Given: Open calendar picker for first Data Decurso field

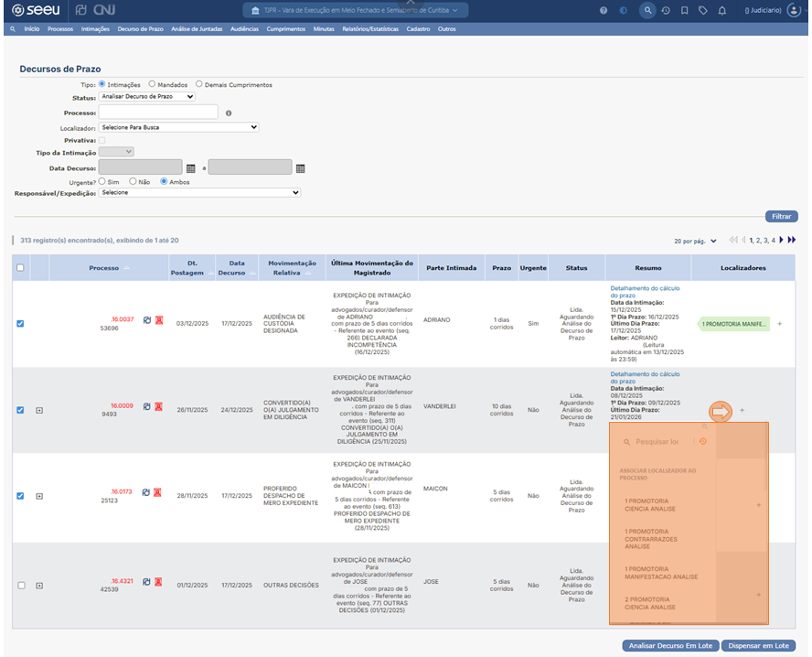Looking at the screenshot, I should click(x=191, y=168).
